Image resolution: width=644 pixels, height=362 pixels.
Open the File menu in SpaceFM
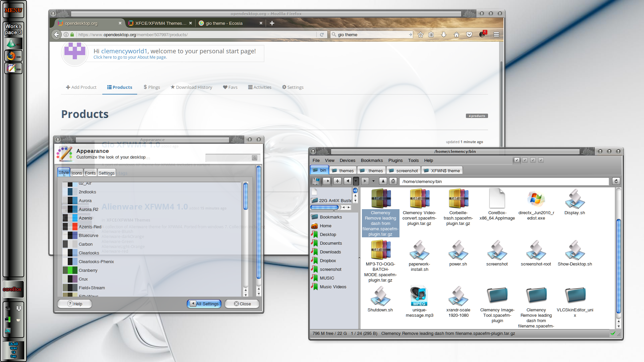pos(316,161)
